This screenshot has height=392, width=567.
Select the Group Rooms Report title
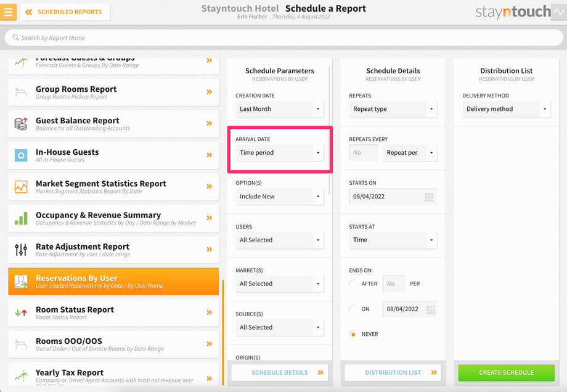tap(76, 89)
